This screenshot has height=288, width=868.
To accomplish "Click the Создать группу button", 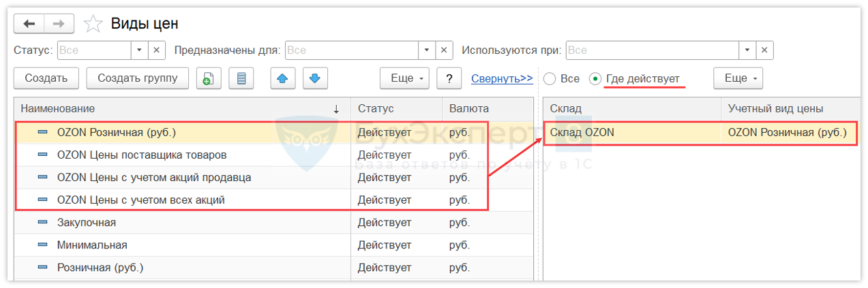I will click(x=138, y=78).
